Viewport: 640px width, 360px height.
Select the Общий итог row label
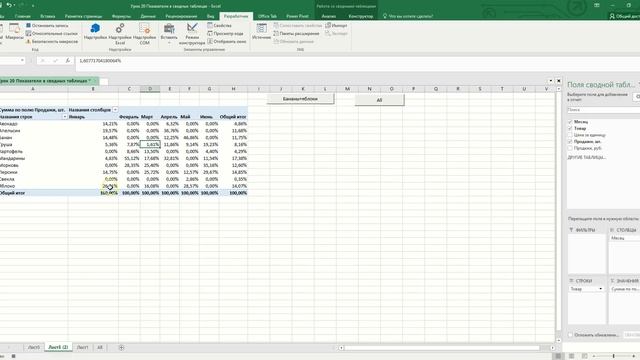13,193
